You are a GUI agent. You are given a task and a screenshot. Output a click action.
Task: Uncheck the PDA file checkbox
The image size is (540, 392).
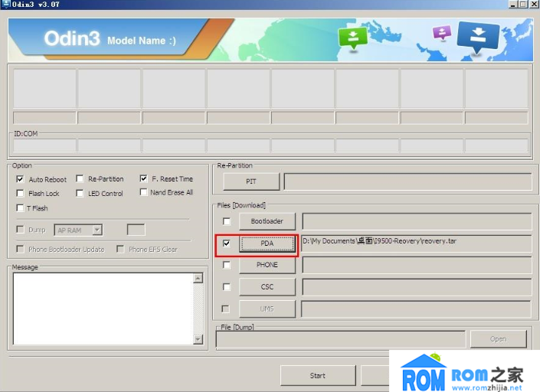click(x=226, y=243)
